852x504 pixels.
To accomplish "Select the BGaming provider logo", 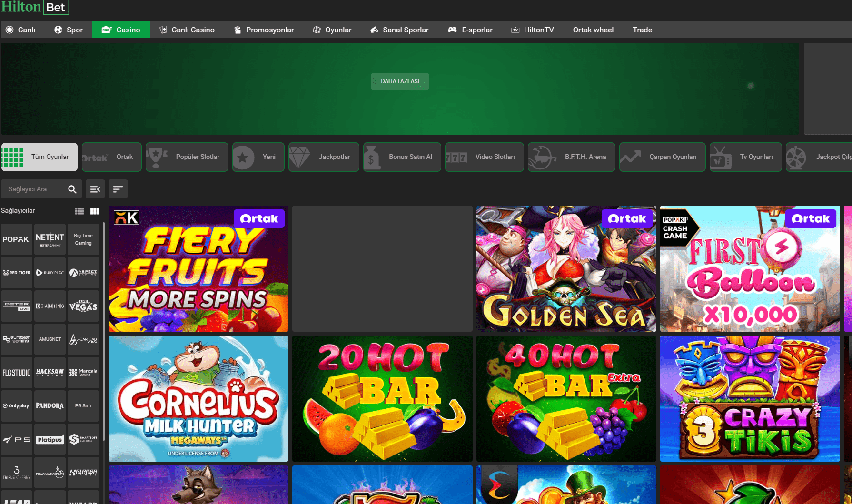I will pos(50,306).
